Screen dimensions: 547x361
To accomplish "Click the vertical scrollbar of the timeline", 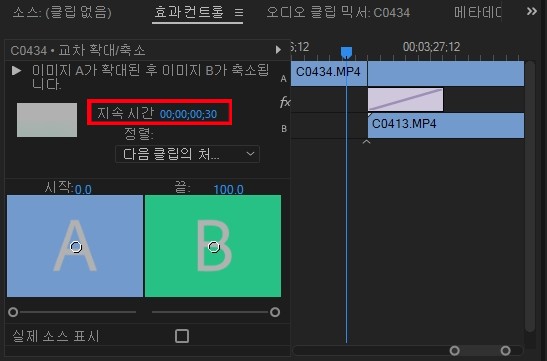I will (x=530, y=197).
